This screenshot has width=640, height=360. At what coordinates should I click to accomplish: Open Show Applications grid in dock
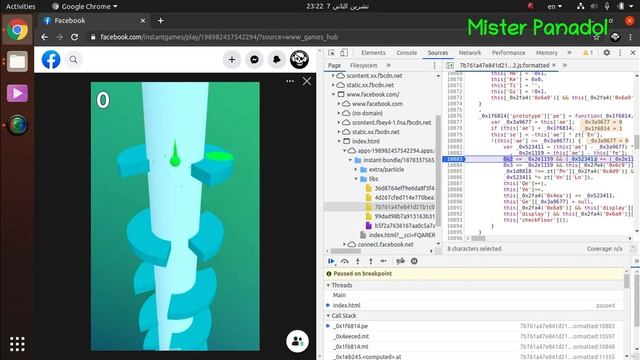pos(17,344)
